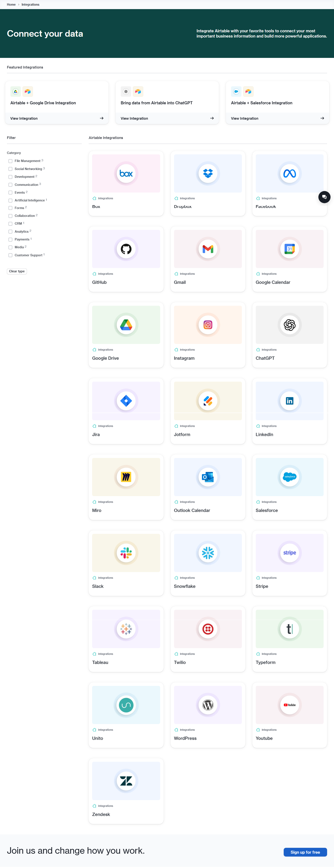Enable the Forms category checkbox
Screen dimensions: 334x868
pos(10,208)
